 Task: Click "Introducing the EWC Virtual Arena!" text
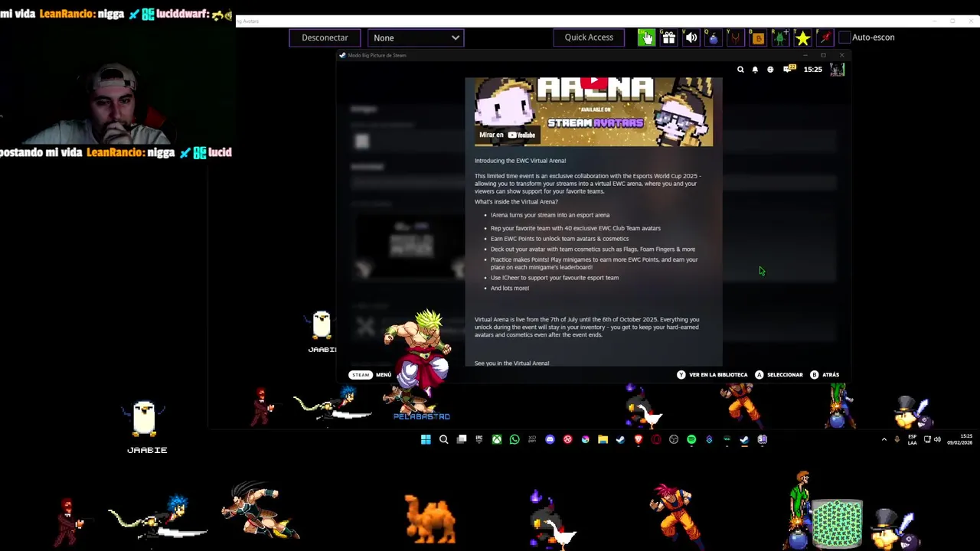click(520, 161)
